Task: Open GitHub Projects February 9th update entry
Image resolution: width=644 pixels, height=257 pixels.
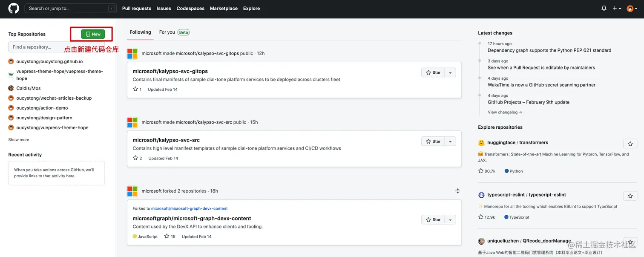Action: [x=529, y=102]
